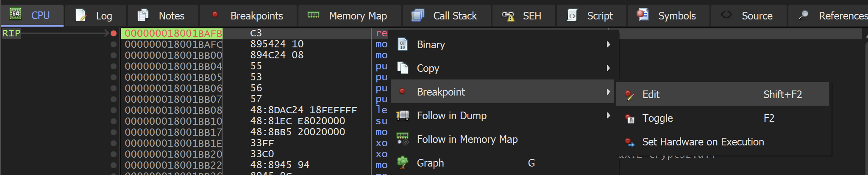This screenshot has height=175, width=868.
Task: Select Follow in Memory Map entry
Action: coord(502,139)
